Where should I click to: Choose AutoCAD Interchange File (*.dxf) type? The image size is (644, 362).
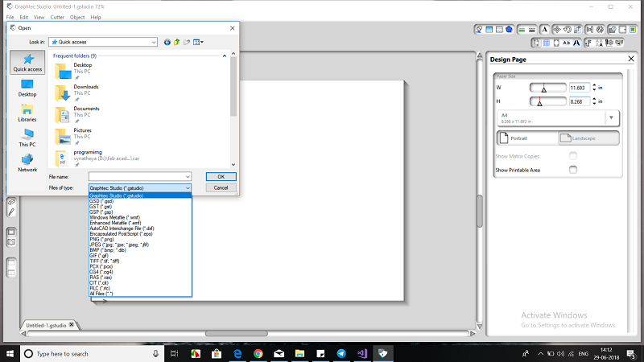(x=122, y=228)
